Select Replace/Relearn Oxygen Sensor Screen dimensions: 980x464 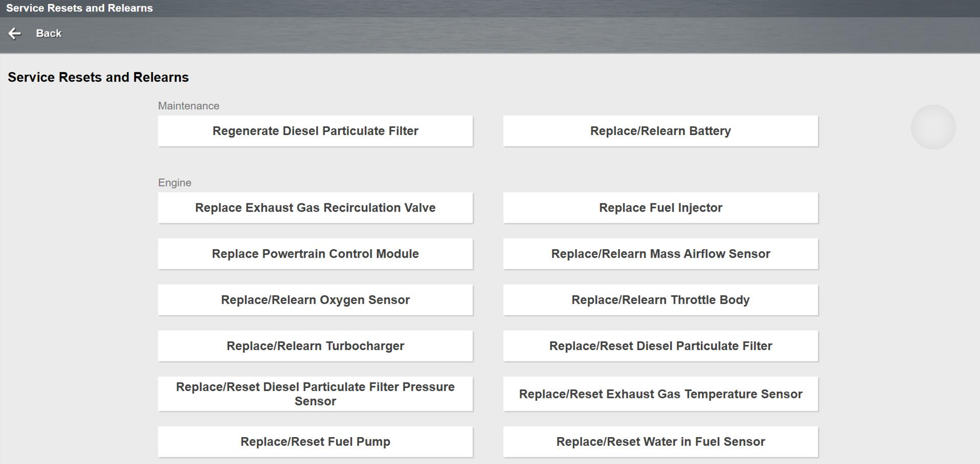315,300
